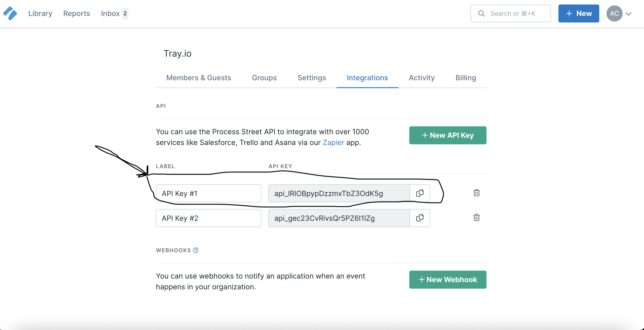The height and width of the screenshot is (330, 644).
Task: Click the AC account avatar
Action: point(615,13)
